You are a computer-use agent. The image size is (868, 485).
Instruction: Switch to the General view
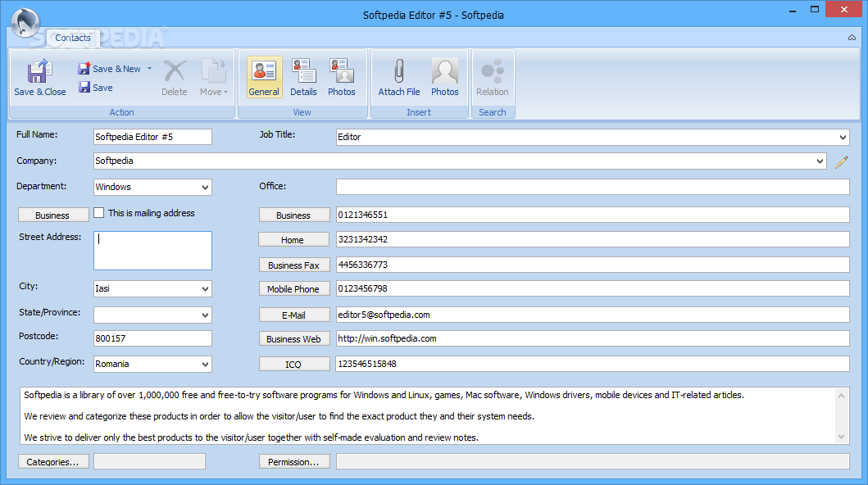(x=264, y=78)
